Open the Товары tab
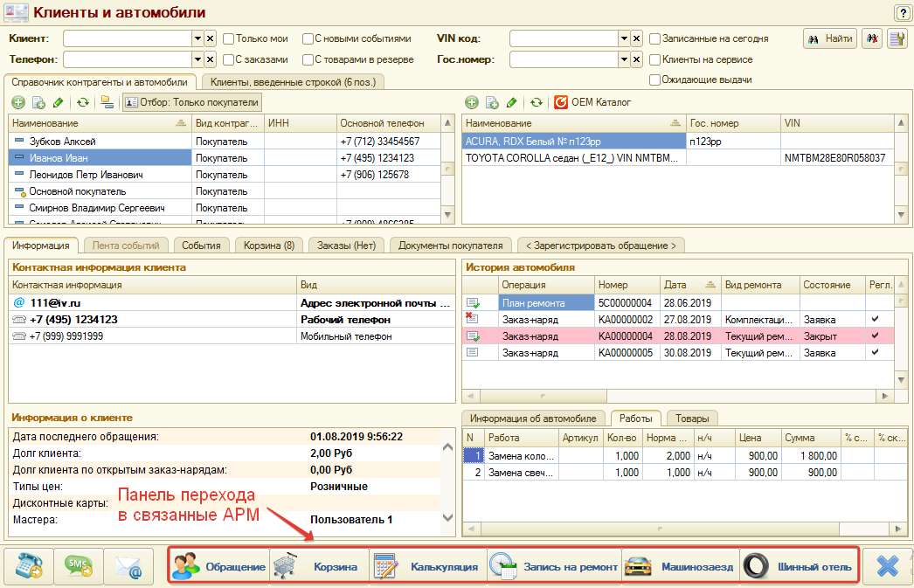The width and height of the screenshot is (914, 588). click(692, 419)
